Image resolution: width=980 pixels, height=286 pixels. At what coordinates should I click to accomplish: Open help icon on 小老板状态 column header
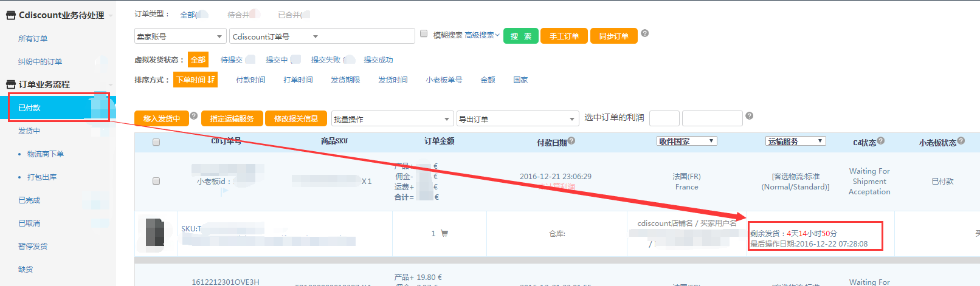point(961,140)
